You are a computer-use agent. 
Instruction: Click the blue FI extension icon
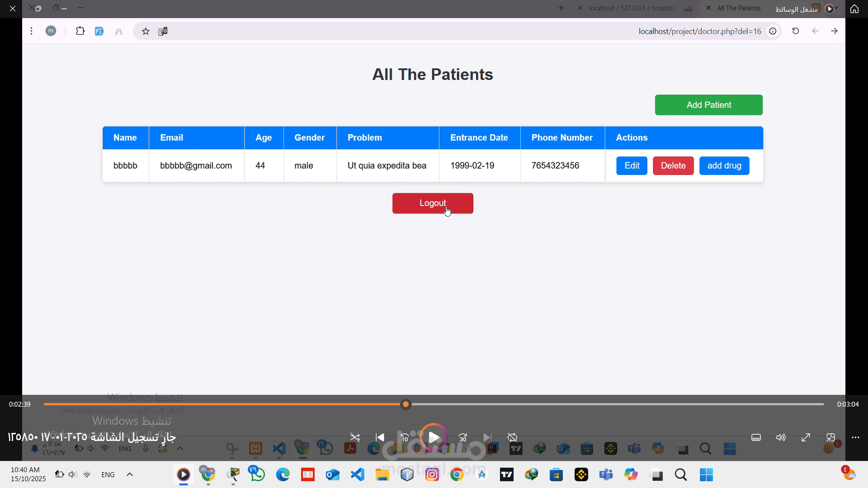[x=99, y=31]
